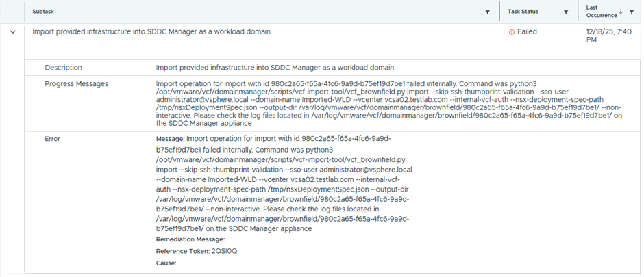
Task: Click the Error field label
Action: [x=53, y=139]
